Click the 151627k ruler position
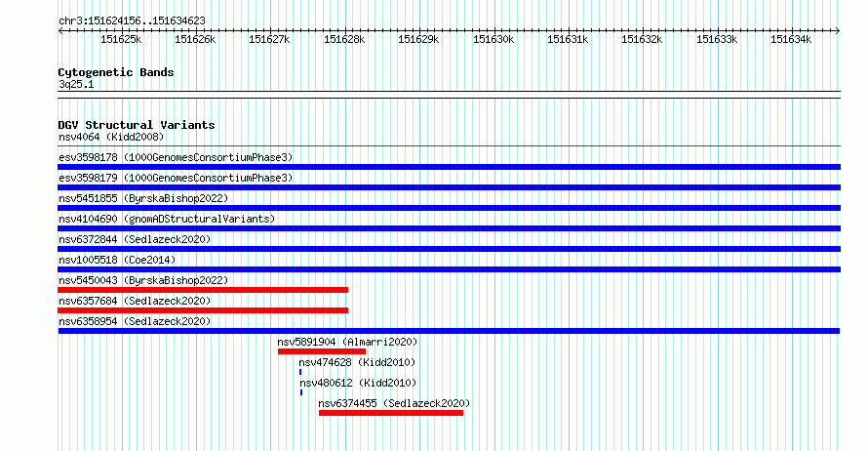Image resolution: width=868 pixels, height=451 pixels. (x=269, y=39)
